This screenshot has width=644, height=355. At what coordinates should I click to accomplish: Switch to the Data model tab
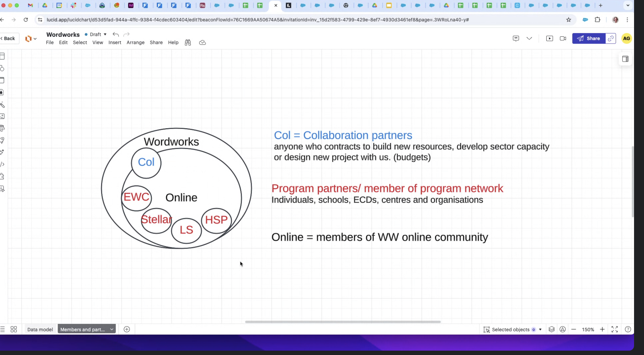tap(40, 329)
